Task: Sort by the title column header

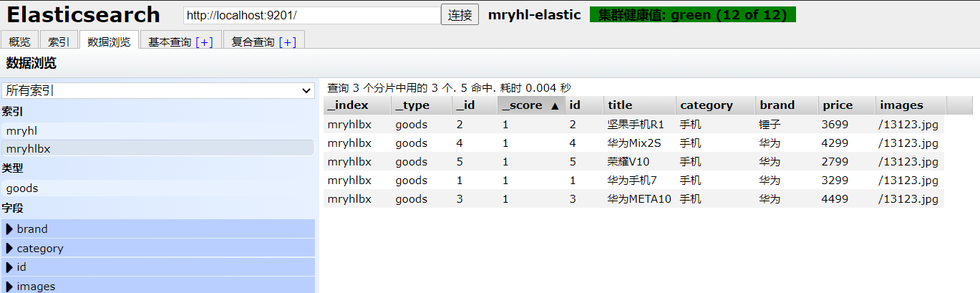Action: (639, 105)
